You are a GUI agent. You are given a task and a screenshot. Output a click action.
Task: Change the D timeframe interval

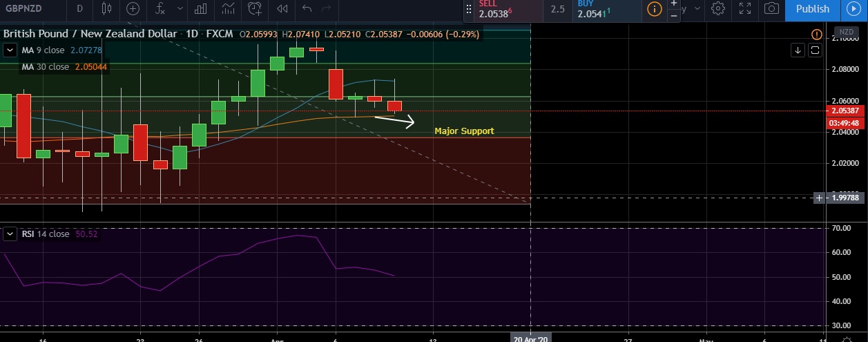(80, 9)
